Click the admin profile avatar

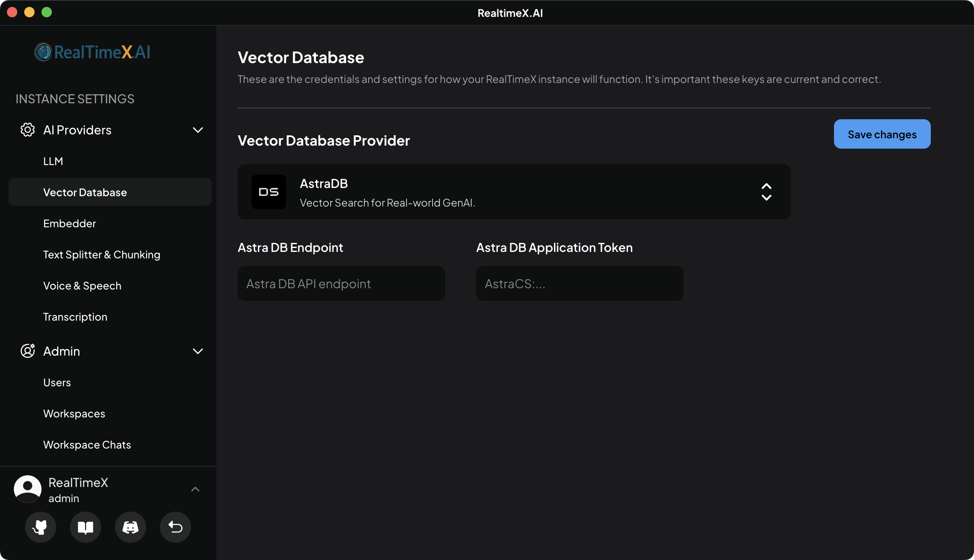tap(28, 489)
